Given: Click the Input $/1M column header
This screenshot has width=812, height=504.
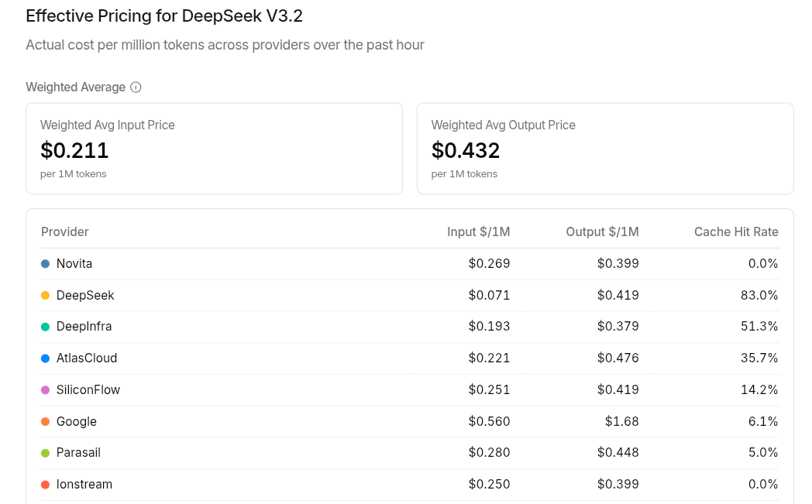Looking at the screenshot, I should pos(479,231).
